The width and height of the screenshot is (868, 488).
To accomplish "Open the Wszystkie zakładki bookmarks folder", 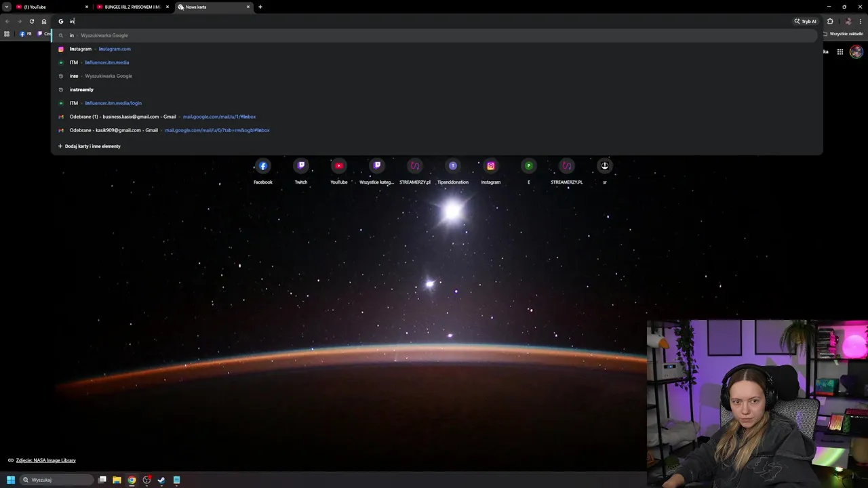I will [844, 34].
